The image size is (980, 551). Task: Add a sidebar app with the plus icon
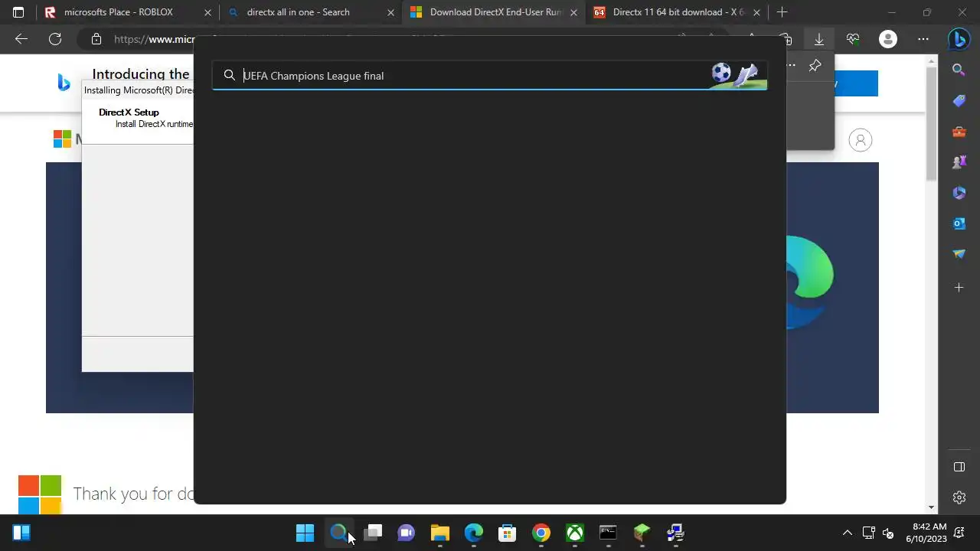coord(959,288)
